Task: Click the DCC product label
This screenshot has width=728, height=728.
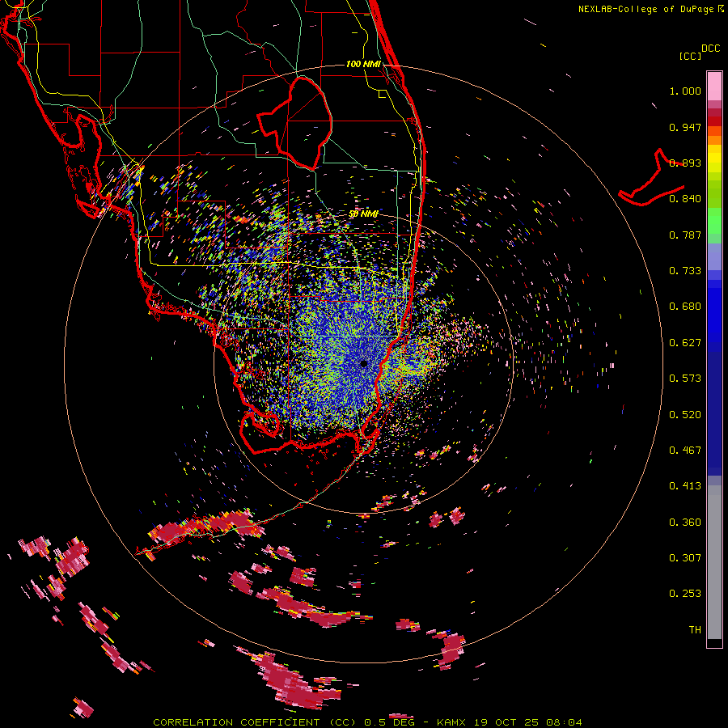Action: point(710,49)
